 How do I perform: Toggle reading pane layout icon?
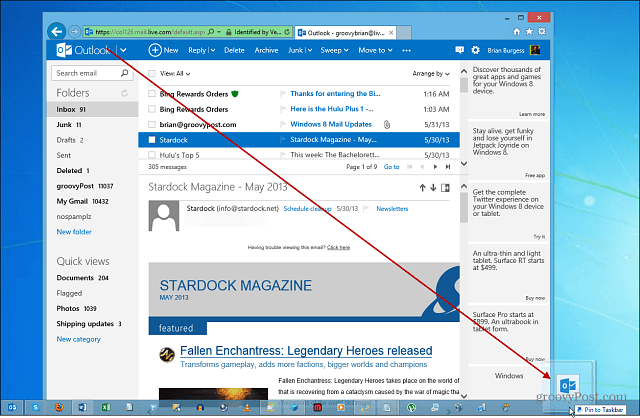445,187
